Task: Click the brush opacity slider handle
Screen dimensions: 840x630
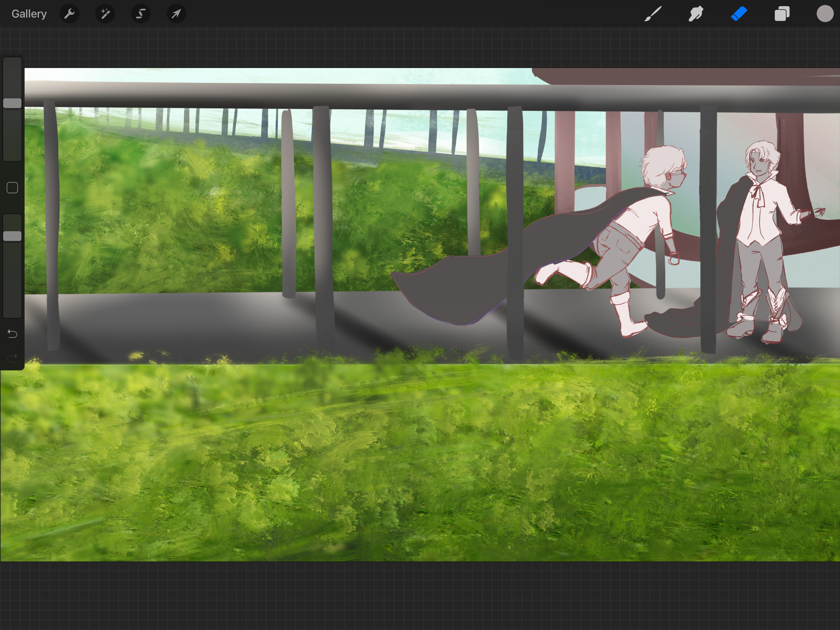Action: coord(12,236)
